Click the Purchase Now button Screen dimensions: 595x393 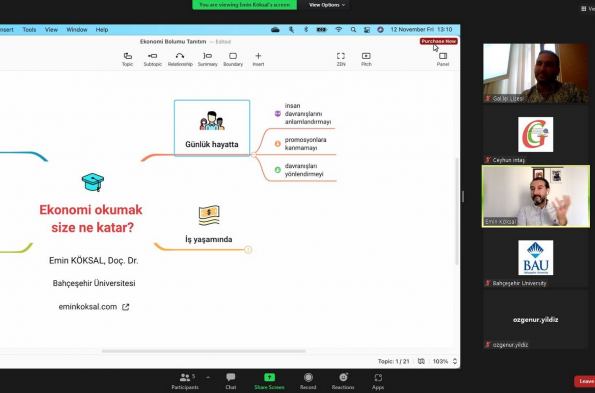tap(439, 41)
